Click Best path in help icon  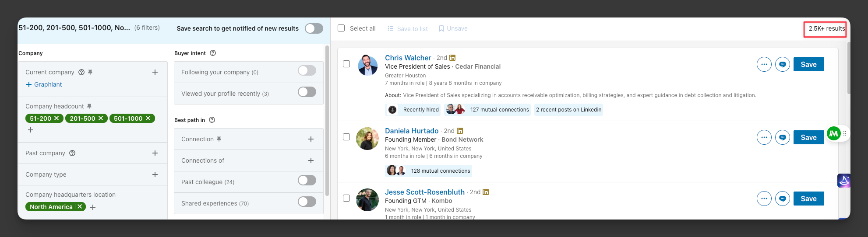click(x=212, y=120)
